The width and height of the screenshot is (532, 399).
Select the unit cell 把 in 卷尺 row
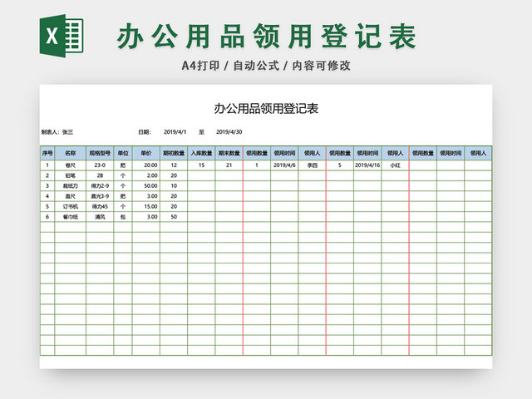coord(123,165)
